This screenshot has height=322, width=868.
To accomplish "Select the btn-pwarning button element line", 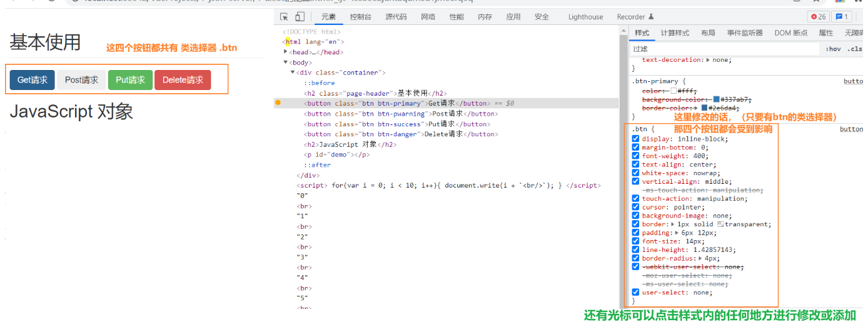I will click(x=401, y=114).
